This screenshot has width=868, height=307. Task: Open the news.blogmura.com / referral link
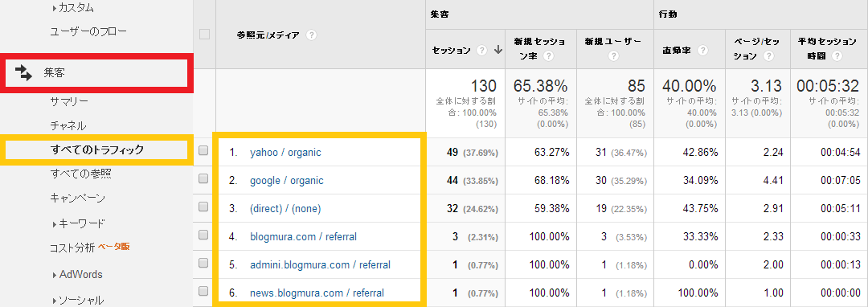coord(317,293)
